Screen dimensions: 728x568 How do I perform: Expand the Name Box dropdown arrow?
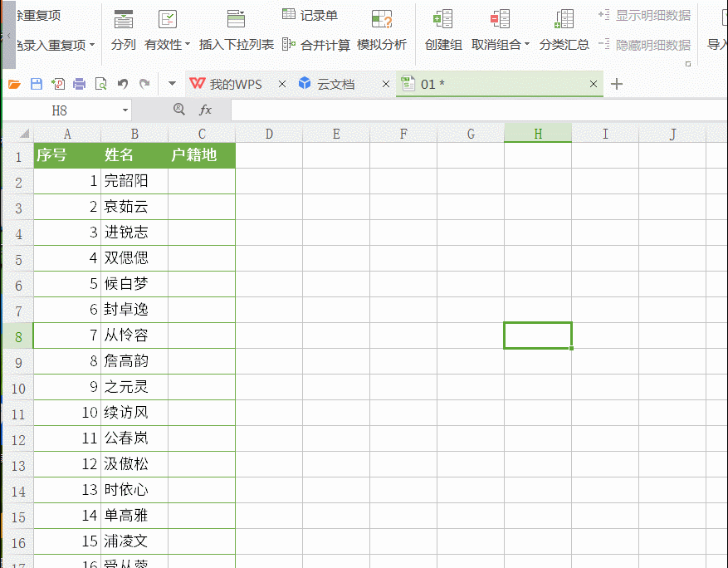coord(125,109)
